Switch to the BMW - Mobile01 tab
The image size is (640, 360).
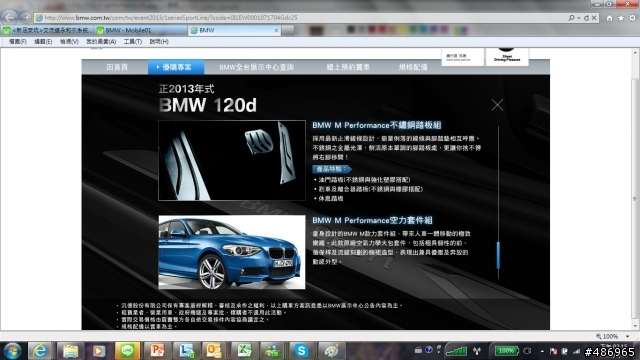[x=141, y=30]
